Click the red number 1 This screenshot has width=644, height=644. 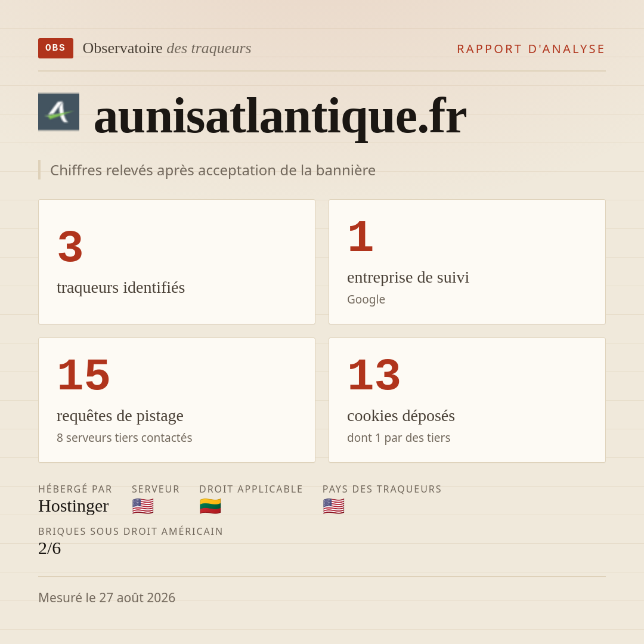point(361,237)
